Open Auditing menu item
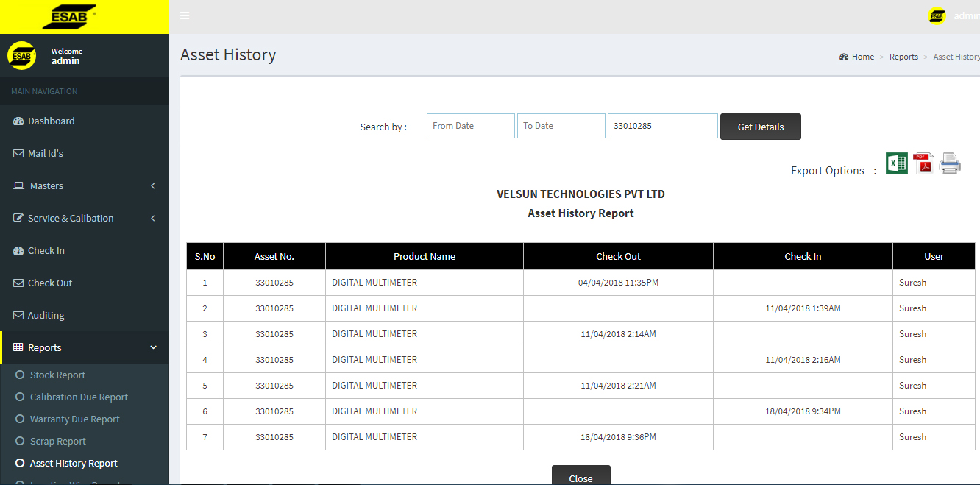 click(x=85, y=316)
